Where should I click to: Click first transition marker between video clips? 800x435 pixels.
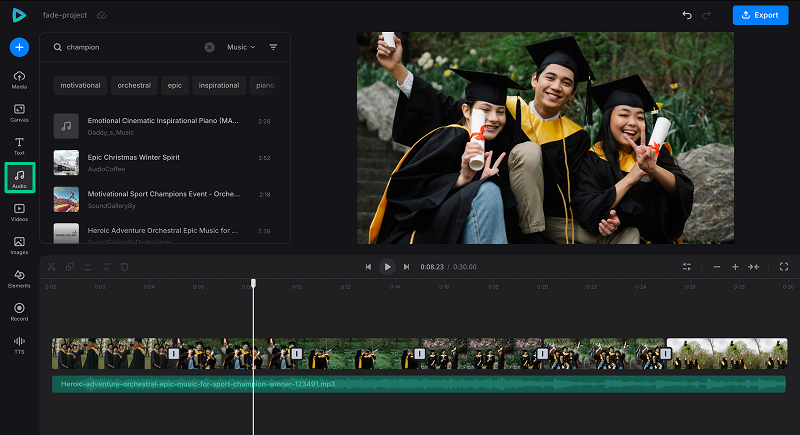pyautogui.click(x=173, y=353)
